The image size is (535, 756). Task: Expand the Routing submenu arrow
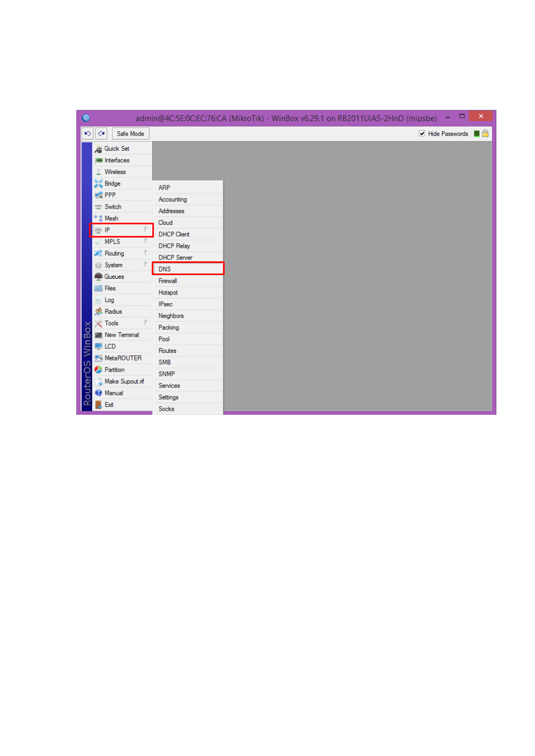pyautogui.click(x=146, y=253)
